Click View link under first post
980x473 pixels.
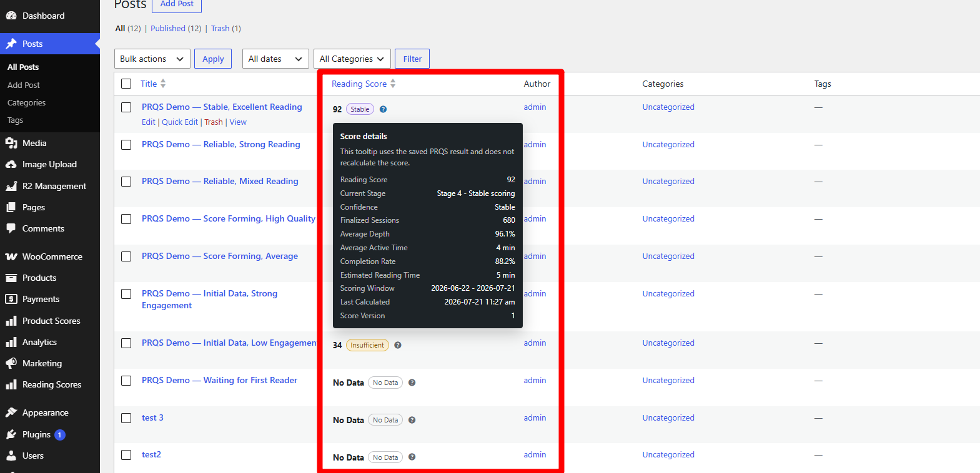tap(238, 122)
